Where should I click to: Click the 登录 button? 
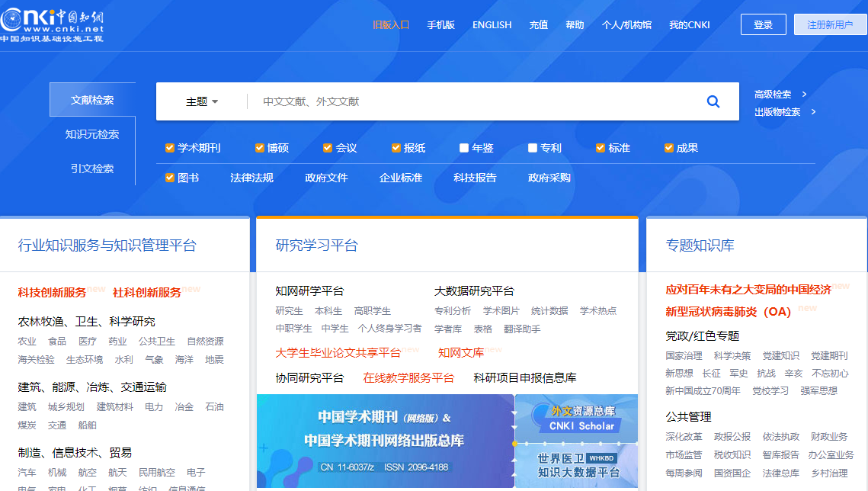762,24
